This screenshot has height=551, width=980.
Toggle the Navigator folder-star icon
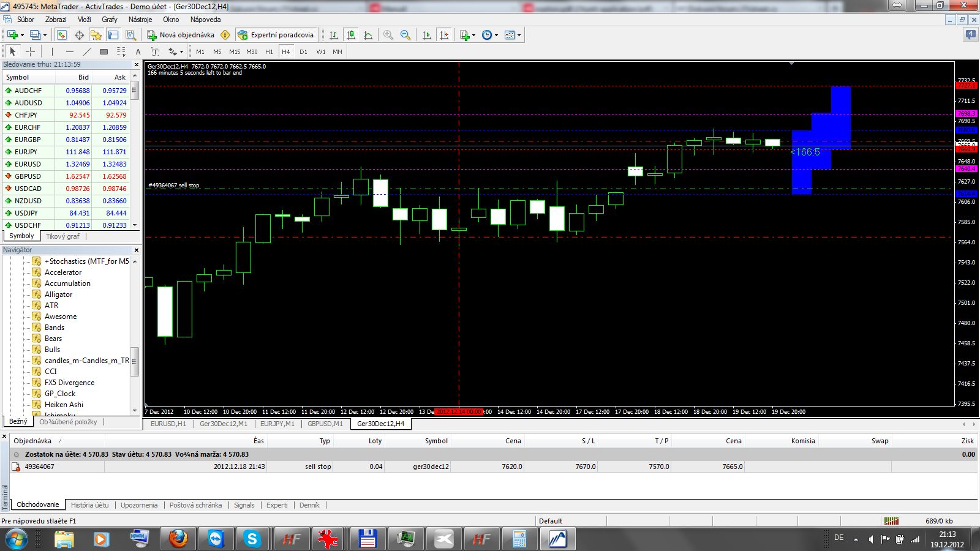(96, 35)
